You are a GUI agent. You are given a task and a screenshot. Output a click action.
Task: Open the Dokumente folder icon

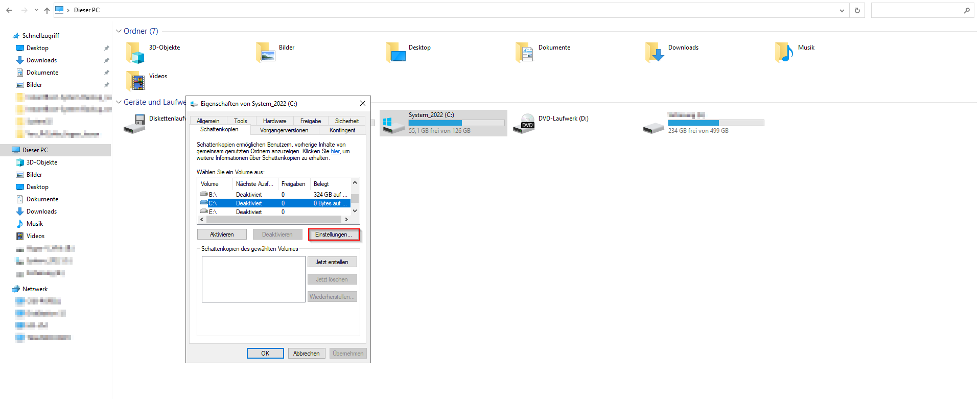click(525, 53)
